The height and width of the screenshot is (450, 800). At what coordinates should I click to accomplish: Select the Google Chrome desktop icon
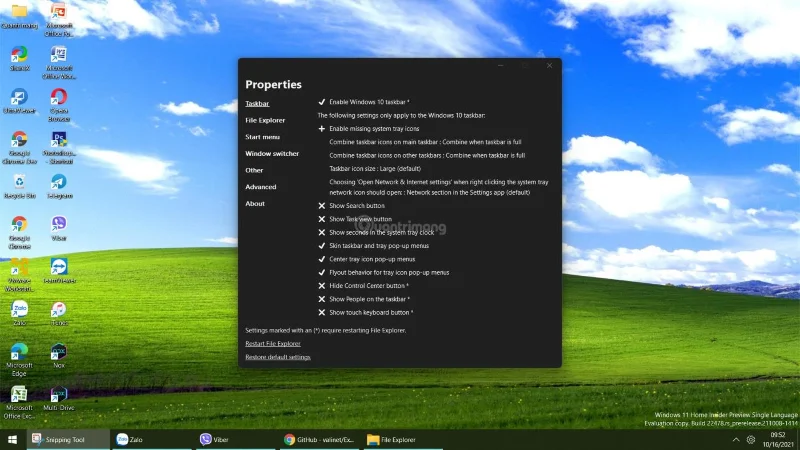click(19, 232)
